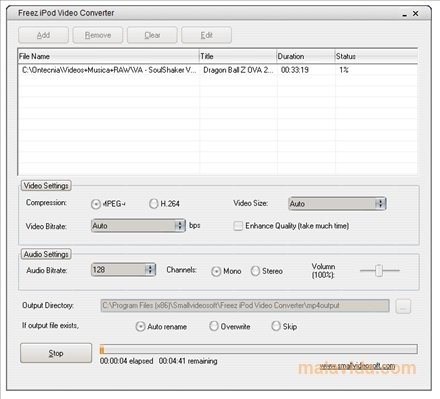
Task: Click the Title column header
Action: click(x=238, y=56)
